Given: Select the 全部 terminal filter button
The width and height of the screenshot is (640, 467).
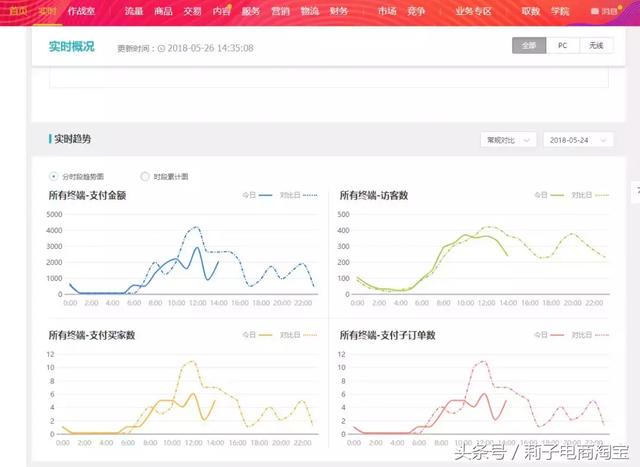Looking at the screenshot, I should pos(529,45).
